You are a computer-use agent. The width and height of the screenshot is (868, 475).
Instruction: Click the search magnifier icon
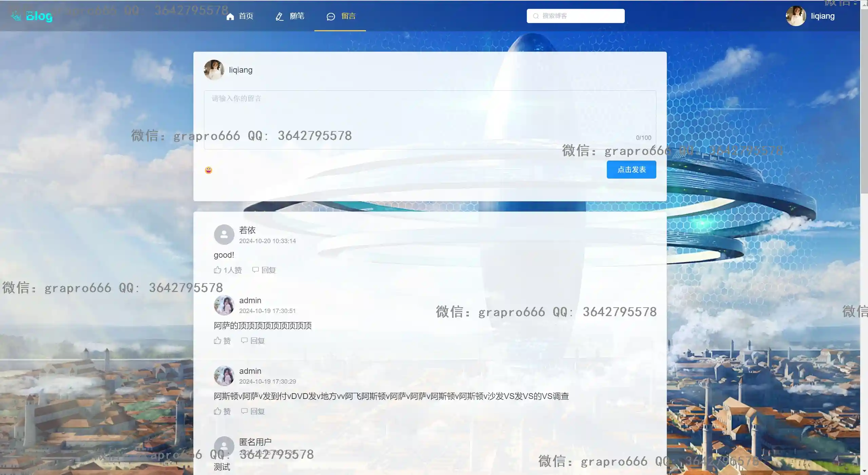pyautogui.click(x=536, y=16)
